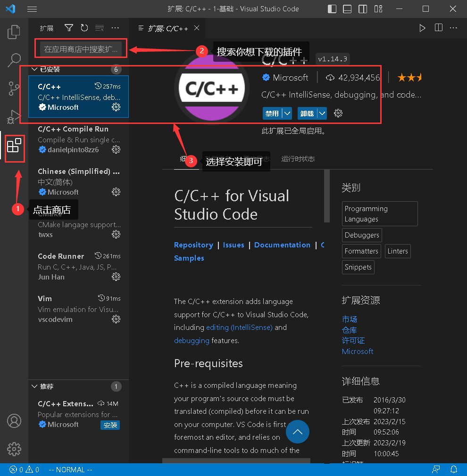Open manage gear for Code Runner

click(116, 277)
